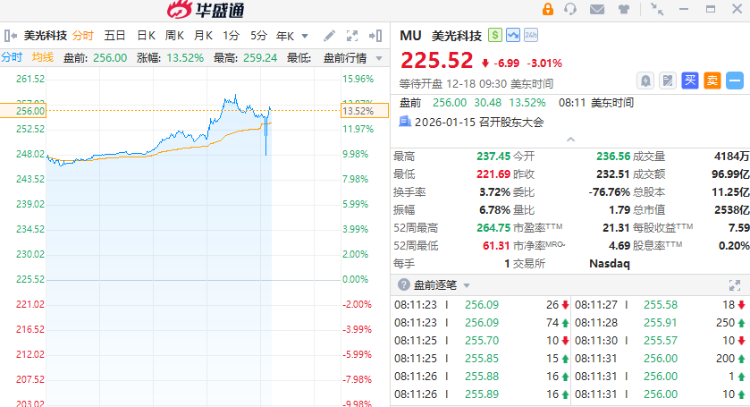Open the mail messages icon
This screenshot has width=750, height=407.
coord(597,9)
